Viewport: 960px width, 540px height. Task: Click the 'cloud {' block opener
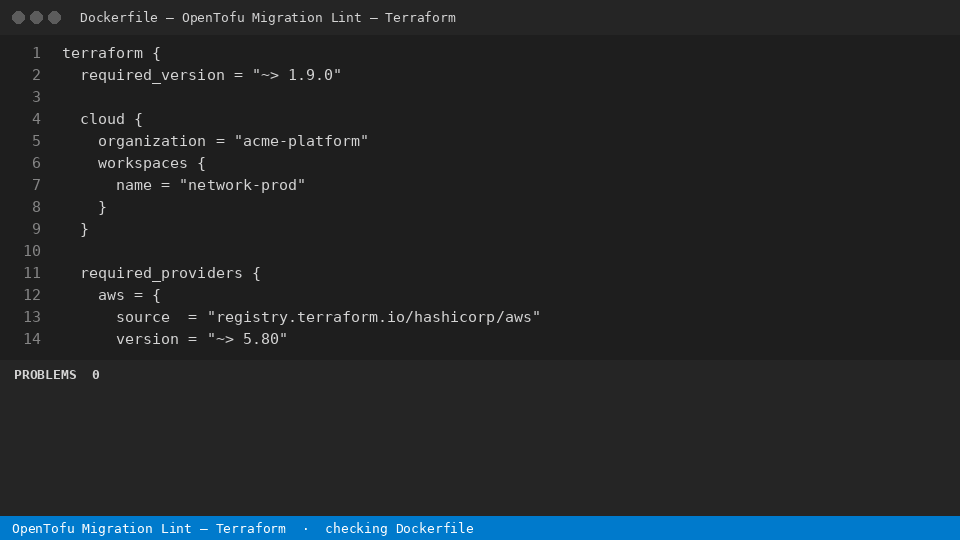pyautogui.click(x=111, y=119)
